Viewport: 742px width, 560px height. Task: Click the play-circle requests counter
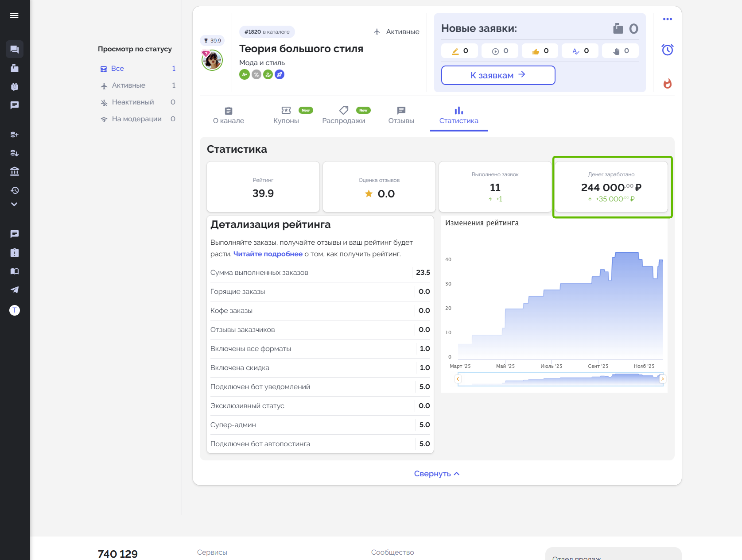point(500,51)
